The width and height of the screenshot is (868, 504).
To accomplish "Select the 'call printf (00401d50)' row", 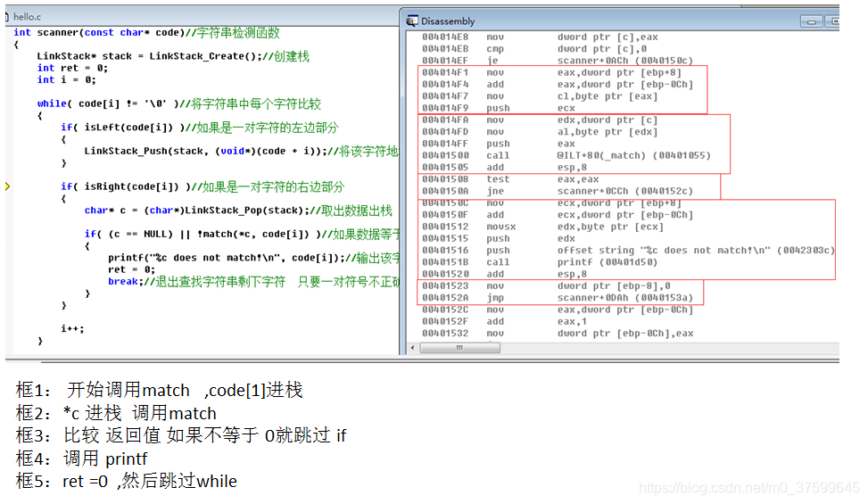I will tap(540, 262).
